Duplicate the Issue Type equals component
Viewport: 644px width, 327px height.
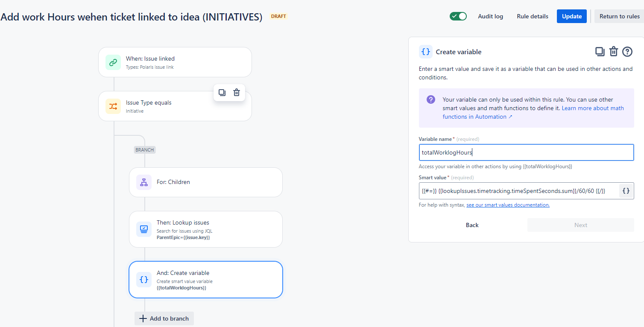tap(222, 93)
